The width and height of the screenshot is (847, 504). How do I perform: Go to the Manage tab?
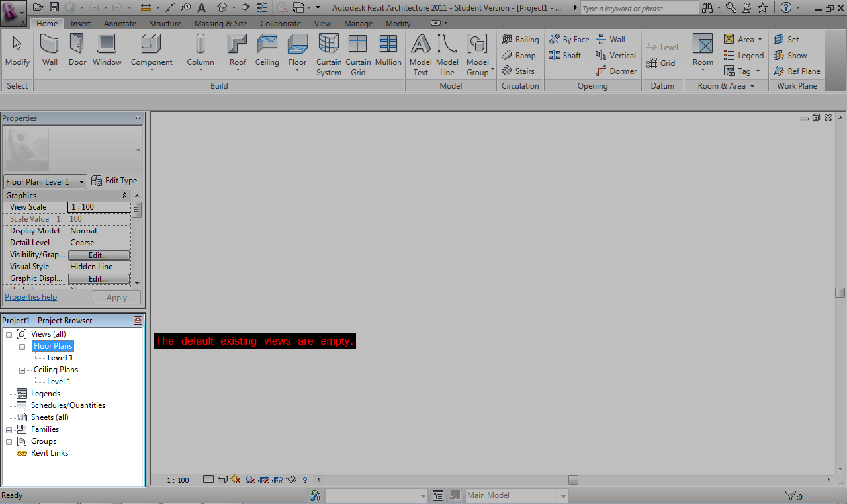(x=358, y=23)
